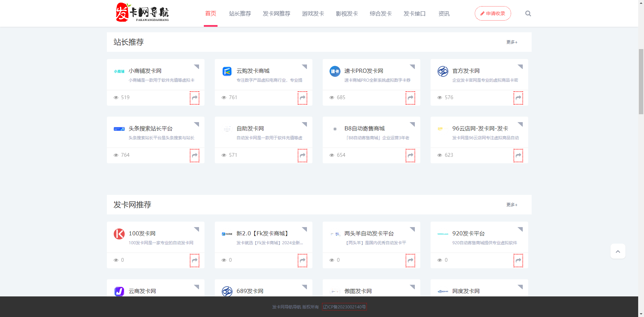Click share arrow on 100发卡网 card
This screenshot has width=644, height=317.
pyautogui.click(x=195, y=260)
